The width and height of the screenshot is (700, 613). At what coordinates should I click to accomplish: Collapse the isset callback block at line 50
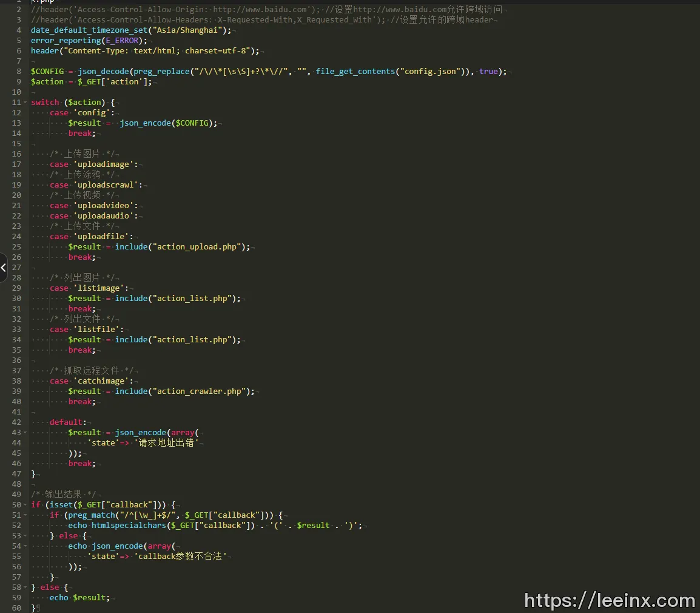coord(25,505)
